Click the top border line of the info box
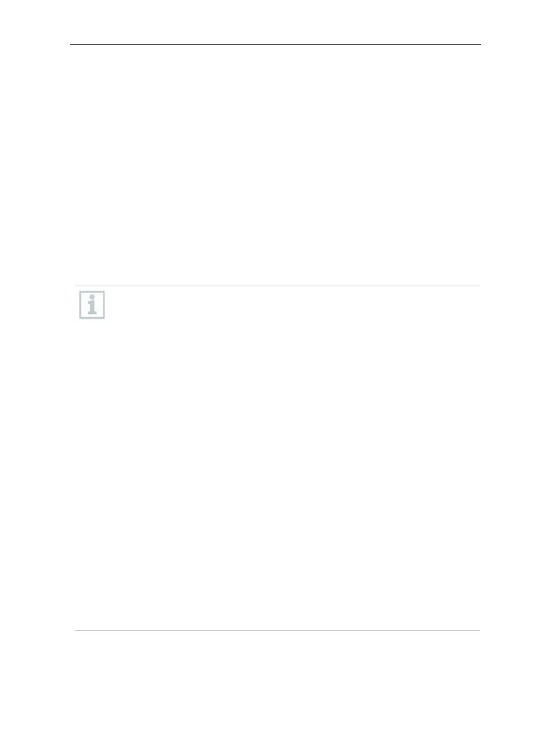The height and width of the screenshot is (756, 533). coord(278,286)
